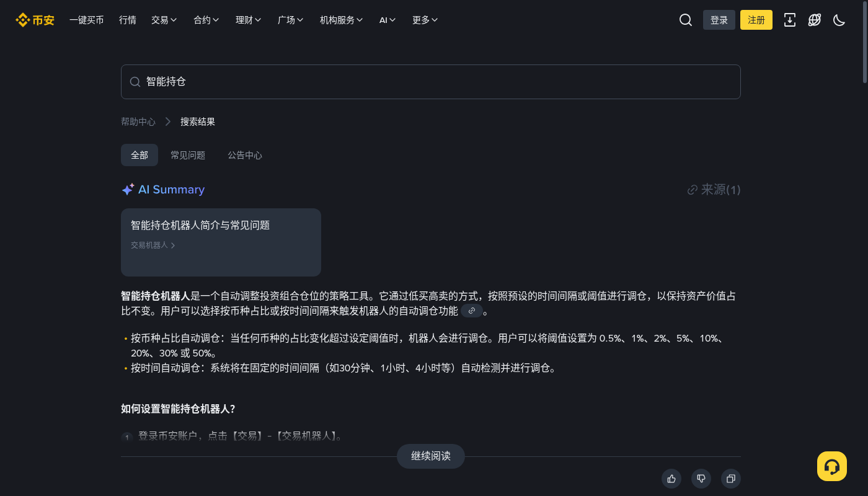Click the copy summary icon
The image size is (868, 496).
point(731,479)
